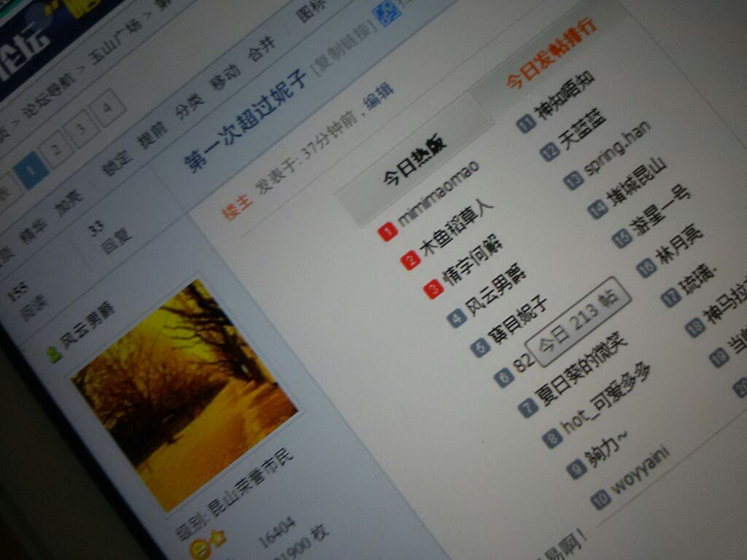Image resolution: width=747 pixels, height=560 pixels.
Task: Click the rank 9 number badge
Action: coord(576,469)
